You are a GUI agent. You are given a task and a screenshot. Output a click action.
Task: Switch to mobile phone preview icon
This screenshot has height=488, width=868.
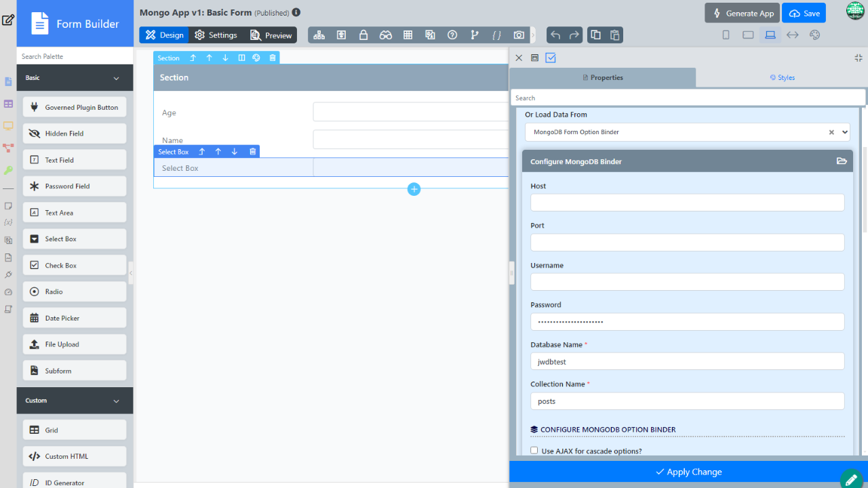pos(726,35)
